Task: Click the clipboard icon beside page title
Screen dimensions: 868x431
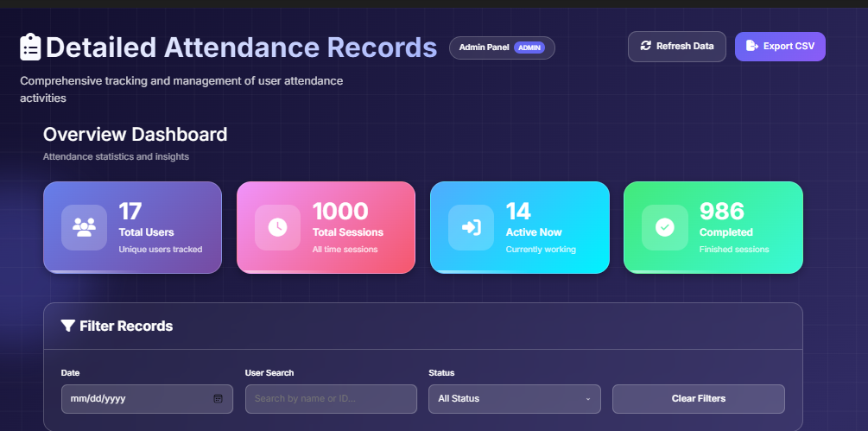Action: pyautogui.click(x=30, y=47)
